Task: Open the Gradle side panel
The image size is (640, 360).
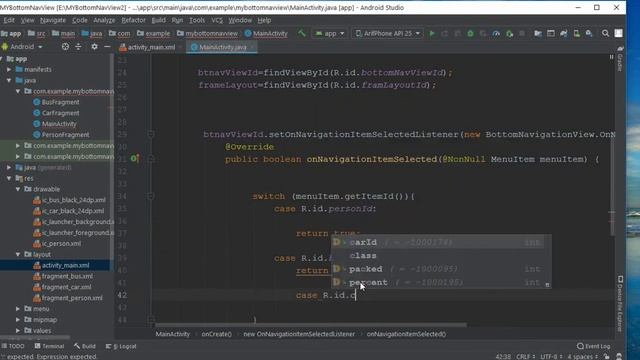Action: click(x=620, y=60)
